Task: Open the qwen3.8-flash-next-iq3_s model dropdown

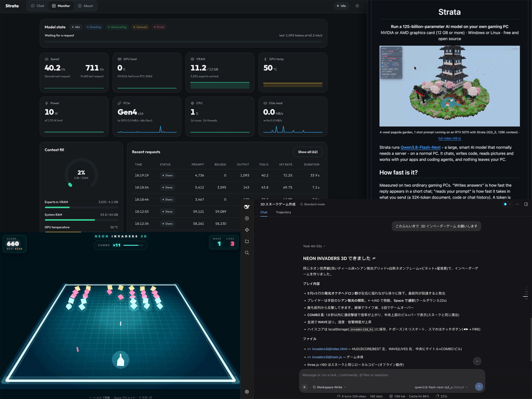Action: click(x=441, y=387)
